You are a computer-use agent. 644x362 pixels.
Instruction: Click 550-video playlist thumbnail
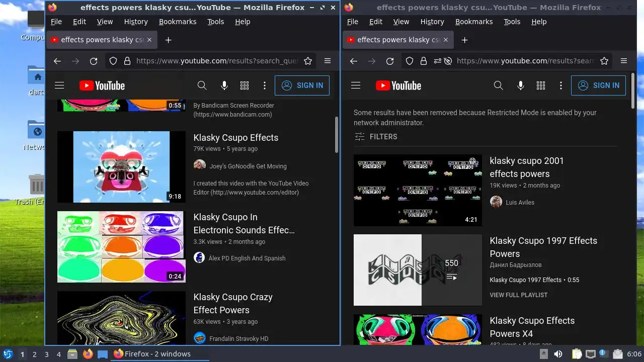click(418, 270)
